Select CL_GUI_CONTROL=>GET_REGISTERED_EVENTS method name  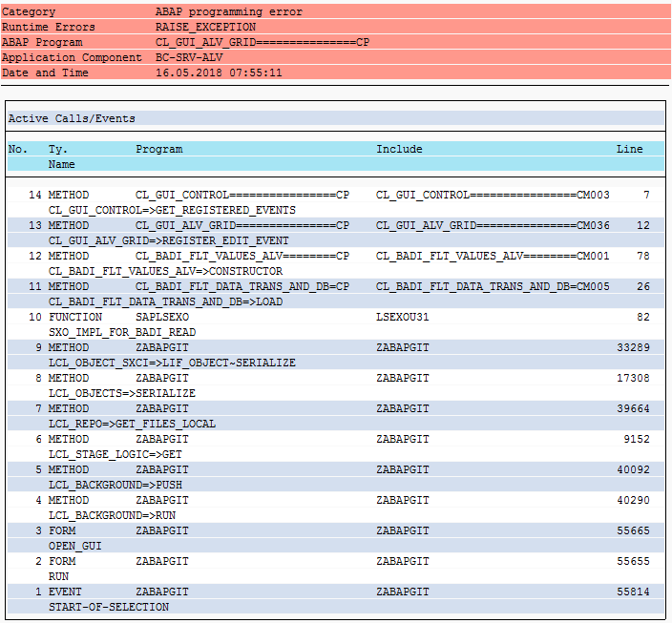[x=172, y=211]
